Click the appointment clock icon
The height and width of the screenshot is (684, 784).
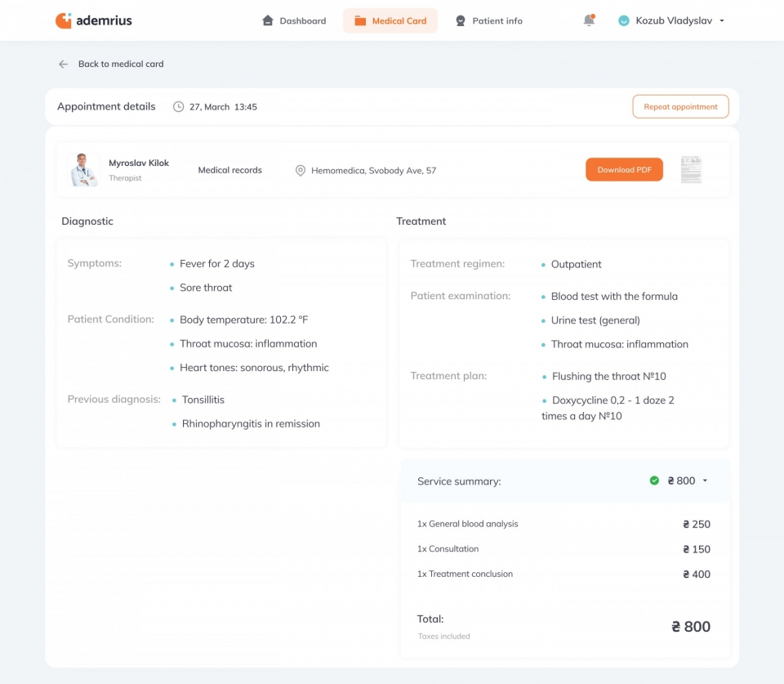coord(179,107)
